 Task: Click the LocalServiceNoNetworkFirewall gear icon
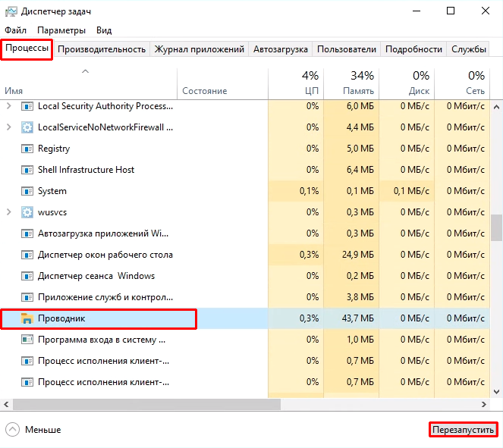[27, 127]
